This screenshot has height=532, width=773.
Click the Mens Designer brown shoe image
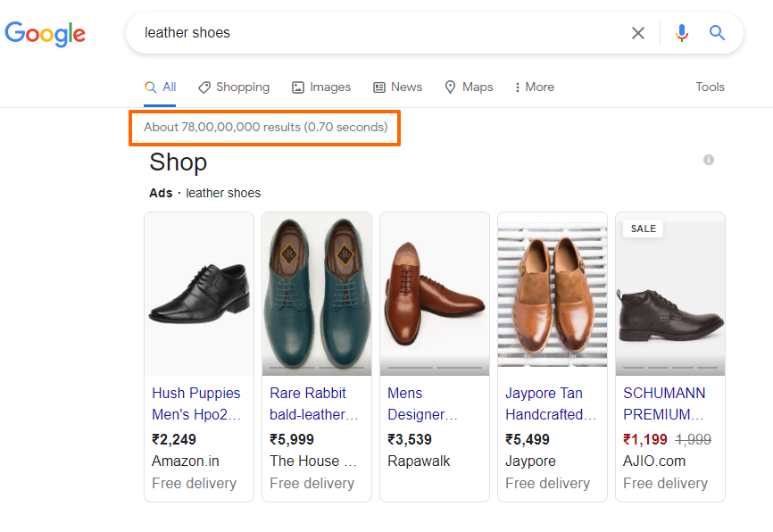pyautogui.click(x=435, y=294)
